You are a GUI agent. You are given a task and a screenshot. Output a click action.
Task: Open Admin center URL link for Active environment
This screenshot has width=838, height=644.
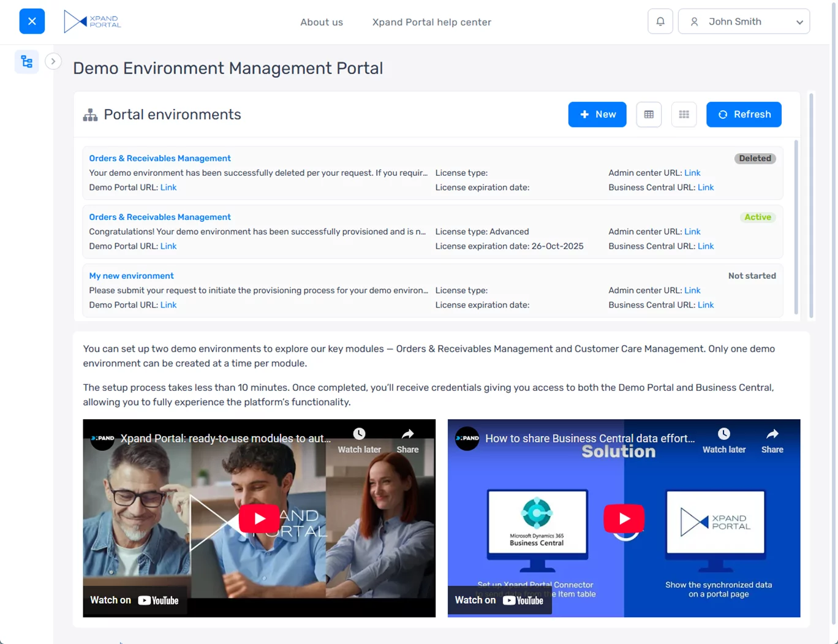coord(692,232)
